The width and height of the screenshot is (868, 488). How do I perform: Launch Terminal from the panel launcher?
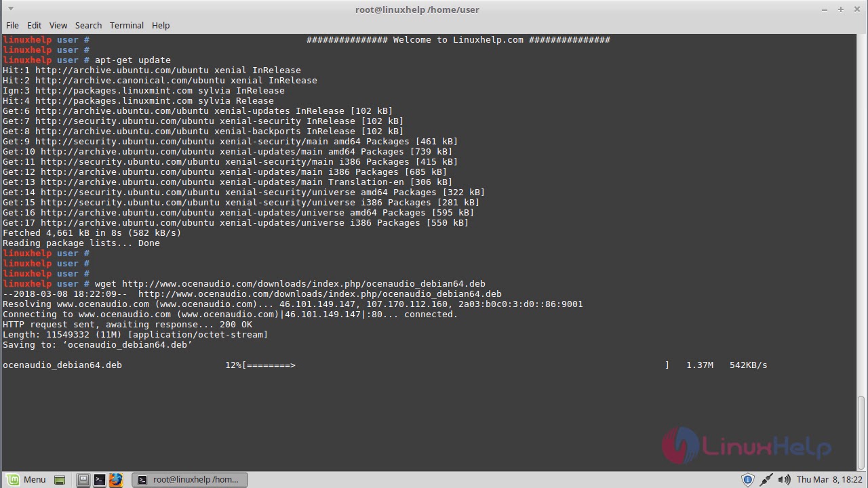click(100, 480)
